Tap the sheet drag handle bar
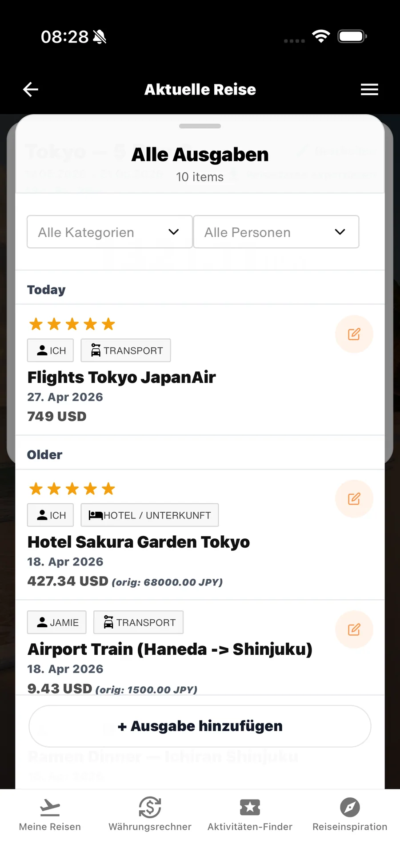 point(200,126)
